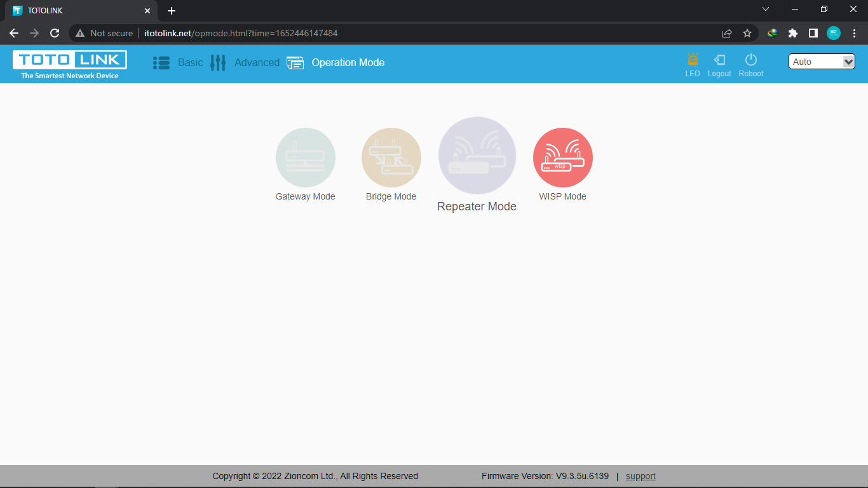The image size is (868, 488).
Task: Open the browser extensions puzzle icon
Action: coord(793,33)
